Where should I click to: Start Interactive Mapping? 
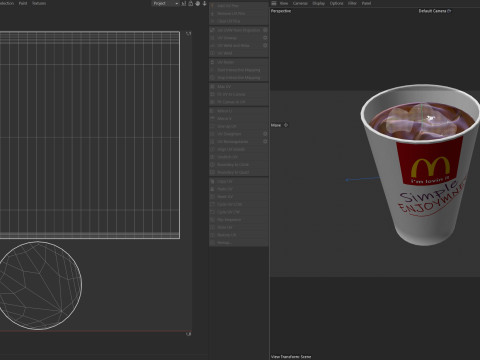(238, 70)
